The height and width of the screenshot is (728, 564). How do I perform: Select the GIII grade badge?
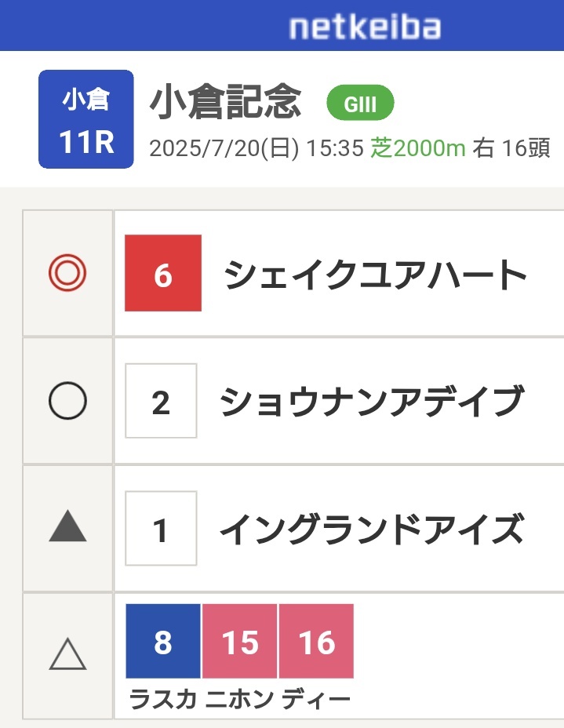[360, 103]
